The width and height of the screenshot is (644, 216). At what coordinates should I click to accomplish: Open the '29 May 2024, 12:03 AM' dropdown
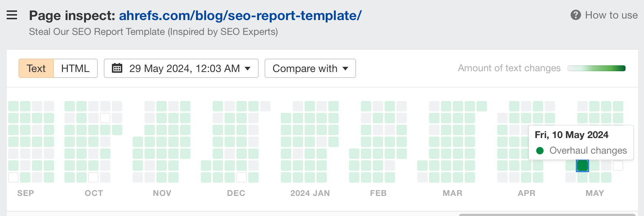tap(181, 68)
